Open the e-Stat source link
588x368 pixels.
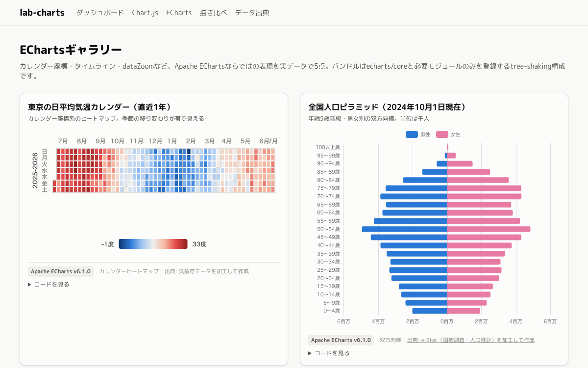click(x=471, y=340)
